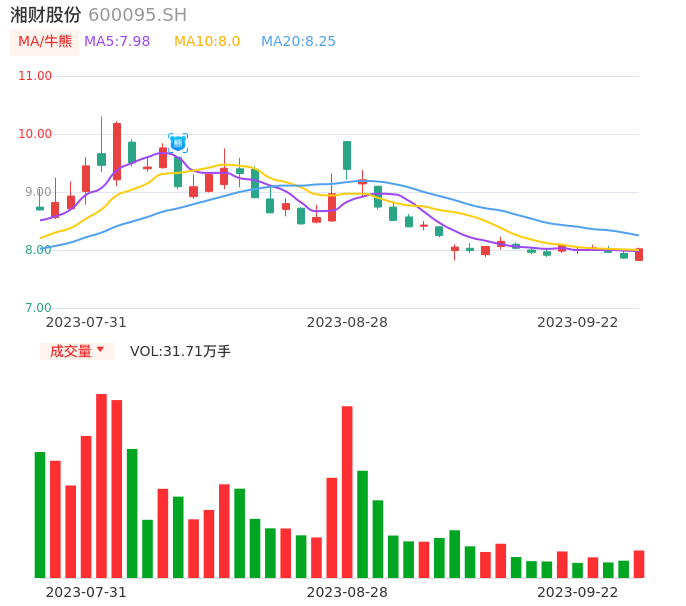Click the tall red volume bar above 2023-08-28
686x606 pixels.
click(347, 492)
